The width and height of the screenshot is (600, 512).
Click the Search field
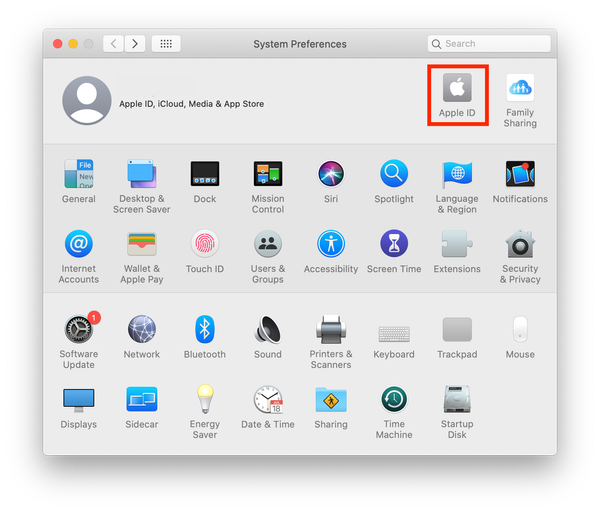point(489,44)
